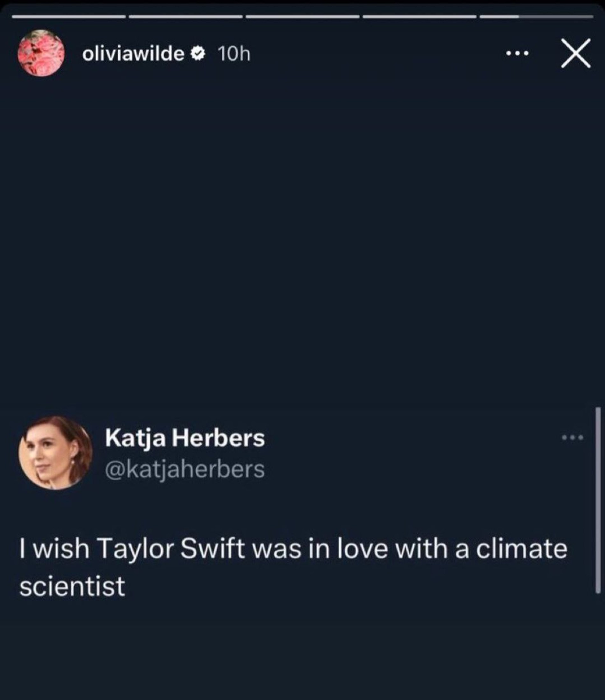Tap the oliviawilde username
The image size is (605, 700).
point(133,54)
